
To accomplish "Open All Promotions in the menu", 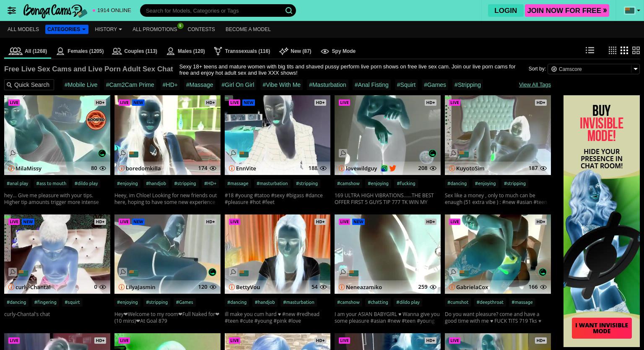I will [x=155, y=29].
